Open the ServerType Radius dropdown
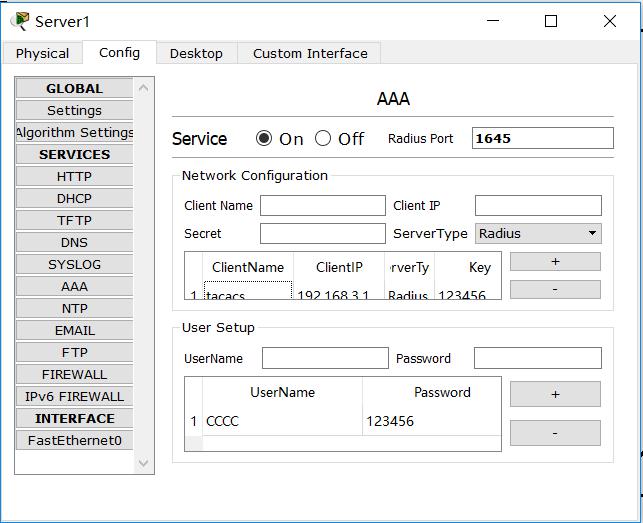 pos(538,233)
